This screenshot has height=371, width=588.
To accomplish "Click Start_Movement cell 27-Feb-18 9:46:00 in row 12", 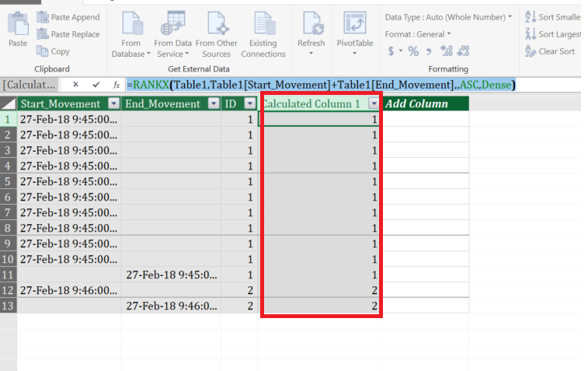I will click(x=69, y=290).
